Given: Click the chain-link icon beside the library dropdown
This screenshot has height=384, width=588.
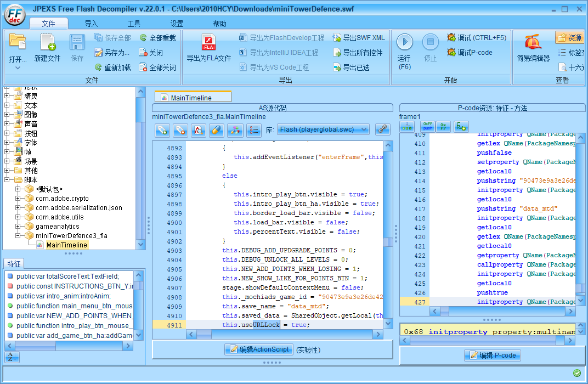Looking at the screenshot, I should click(382, 129).
